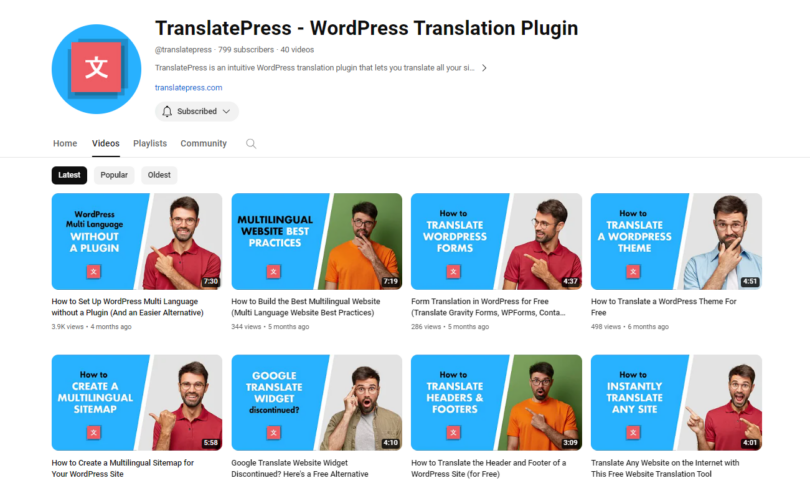The height and width of the screenshot is (483, 810).
Task: Click title 'Form Translation in WordPress for Free'
Action: pos(488,307)
